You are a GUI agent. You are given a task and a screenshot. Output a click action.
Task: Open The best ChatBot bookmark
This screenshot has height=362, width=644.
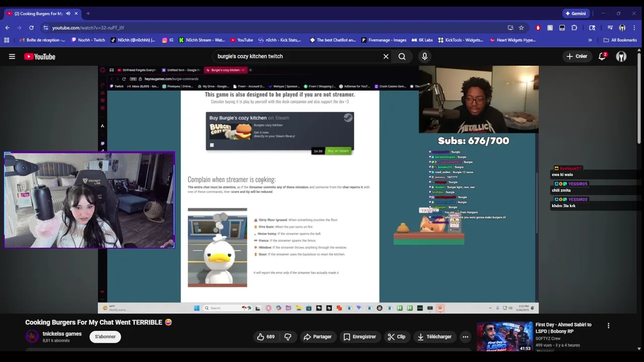[x=333, y=40]
